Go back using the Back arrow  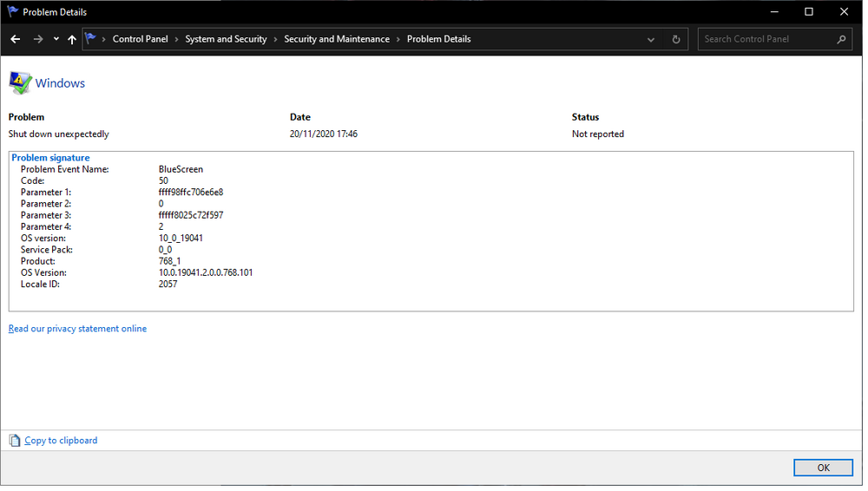pyautogui.click(x=16, y=39)
